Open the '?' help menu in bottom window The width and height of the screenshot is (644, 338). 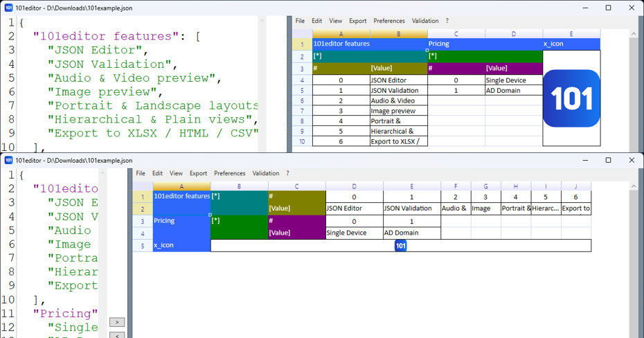click(x=287, y=173)
